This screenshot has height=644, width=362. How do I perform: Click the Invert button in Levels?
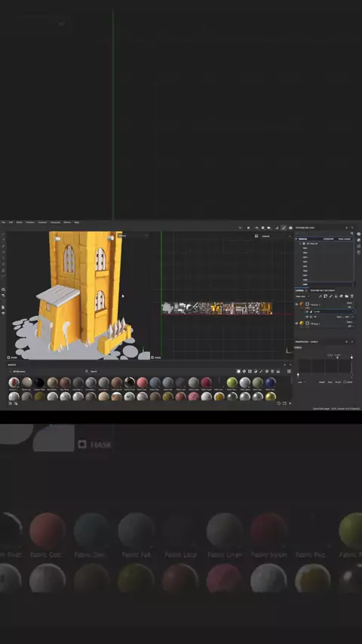[338, 382]
